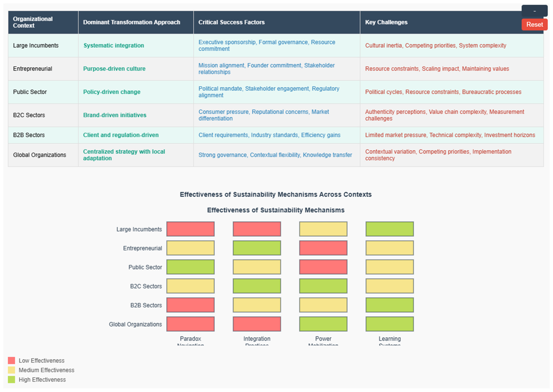Click the Dominant Transformation Approach header
Viewport: 553px width, 392px height.
point(131,22)
